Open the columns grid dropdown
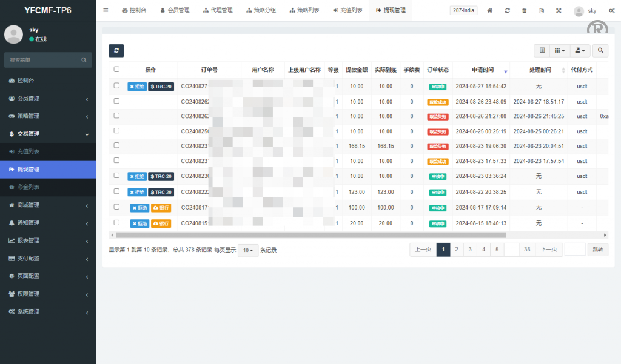The height and width of the screenshot is (364, 621). 560,51
